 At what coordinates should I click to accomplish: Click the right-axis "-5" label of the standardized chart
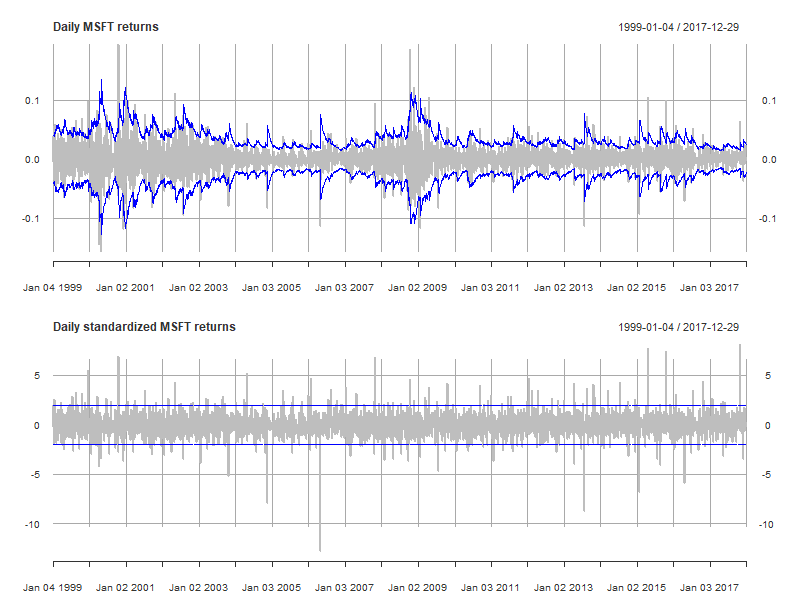tap(767, 475)
